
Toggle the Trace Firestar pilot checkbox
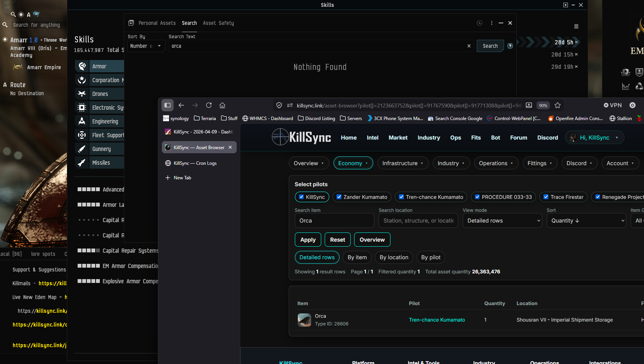pos(546,197)
